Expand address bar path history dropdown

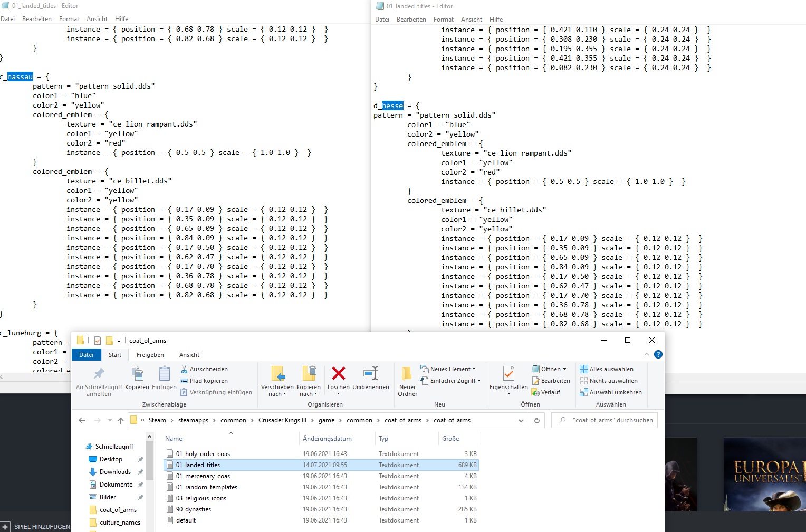click(521, 420)
